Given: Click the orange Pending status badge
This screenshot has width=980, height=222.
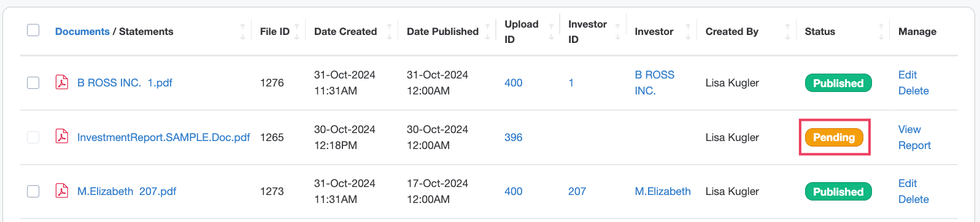Looking at the screenshot, I should point(834,137).
